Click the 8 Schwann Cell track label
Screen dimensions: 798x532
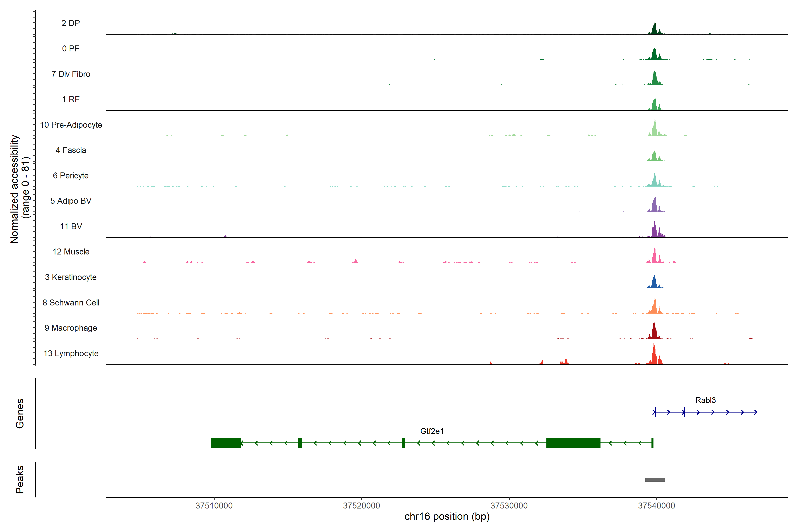[71, 303]
